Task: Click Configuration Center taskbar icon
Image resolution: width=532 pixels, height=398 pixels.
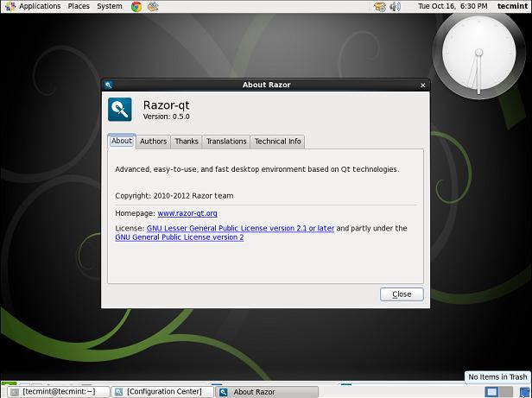Action: 118,392
